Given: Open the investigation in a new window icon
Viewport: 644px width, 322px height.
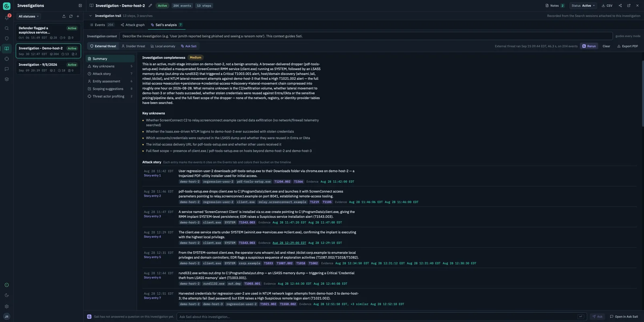Looking at the screenshot, I should click(629, 6).
